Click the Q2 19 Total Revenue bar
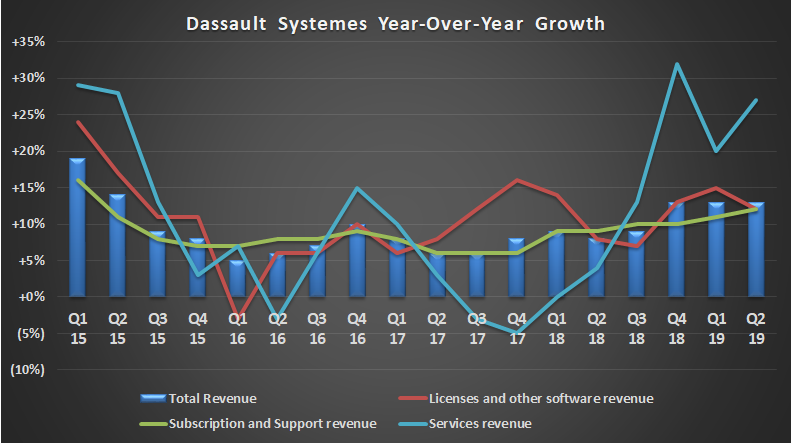The width and height of the screenshot is (791, 443). click(x=756, y=250)
